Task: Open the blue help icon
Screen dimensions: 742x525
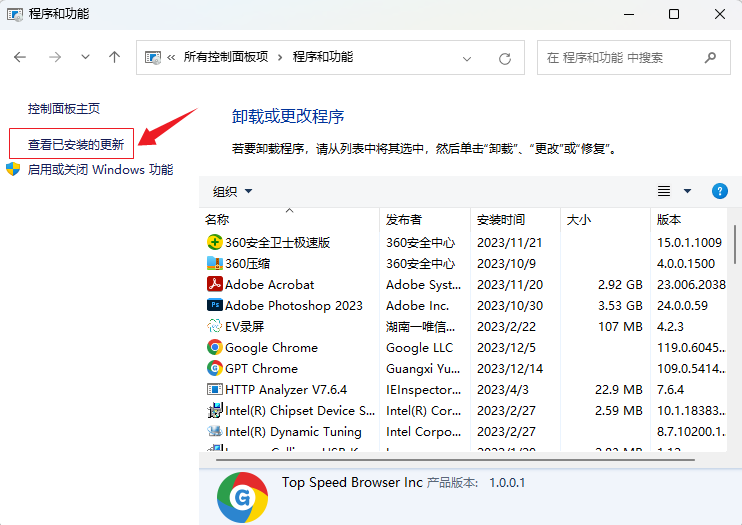Action: 720,191
